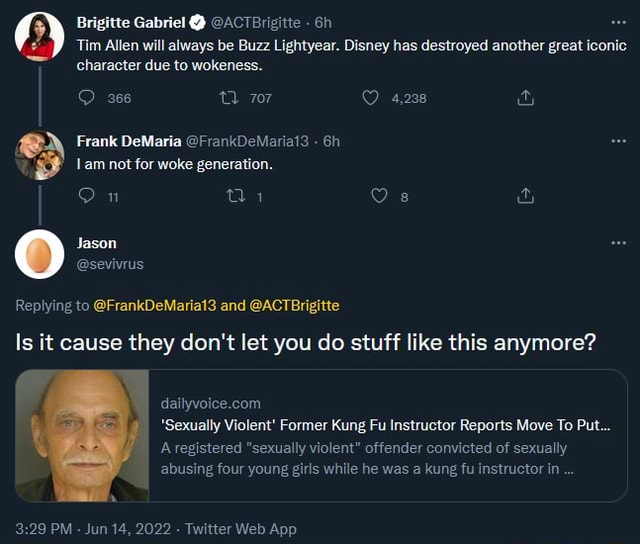The width and height of the screenshot is (640, 544).
Task: Open the dailyvoice.com article headline
Action: (x=385, y=425)
